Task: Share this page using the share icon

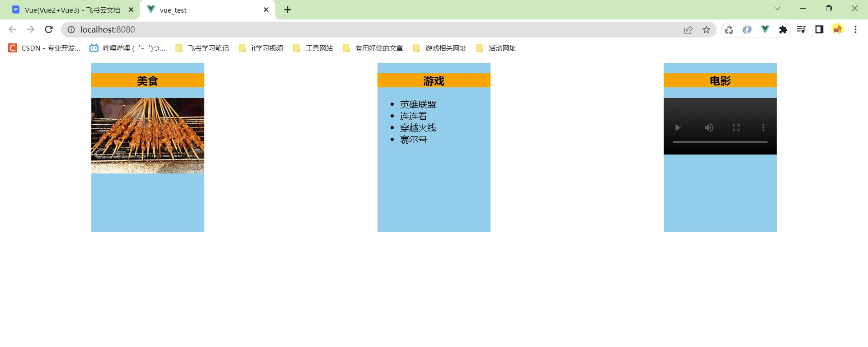Action: tap(688, 30)
